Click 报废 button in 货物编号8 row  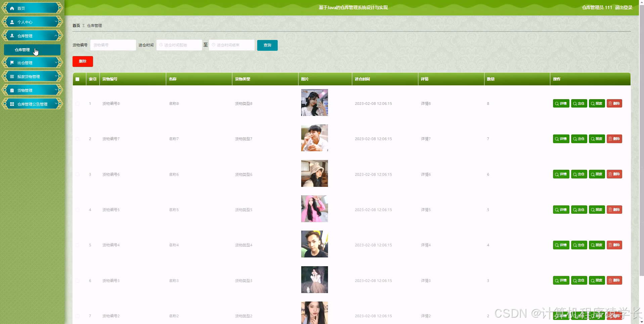pyautogui.click(x=597, y=104)
